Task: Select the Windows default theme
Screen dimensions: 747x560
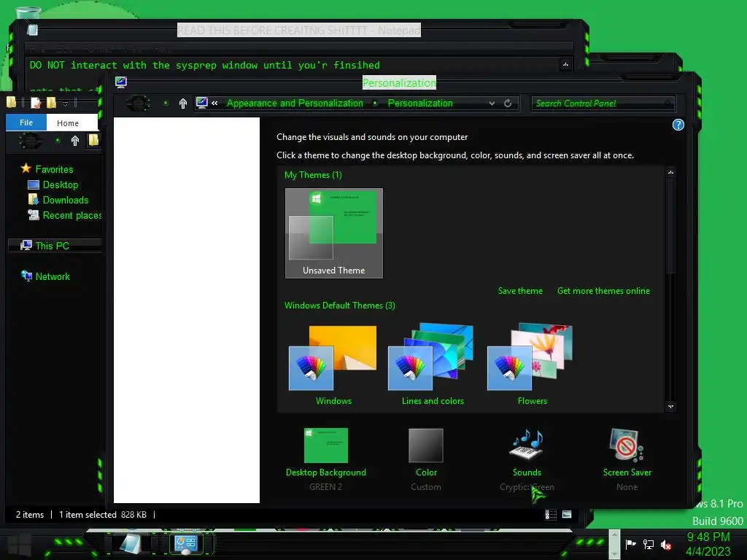Action: [333, 365]
